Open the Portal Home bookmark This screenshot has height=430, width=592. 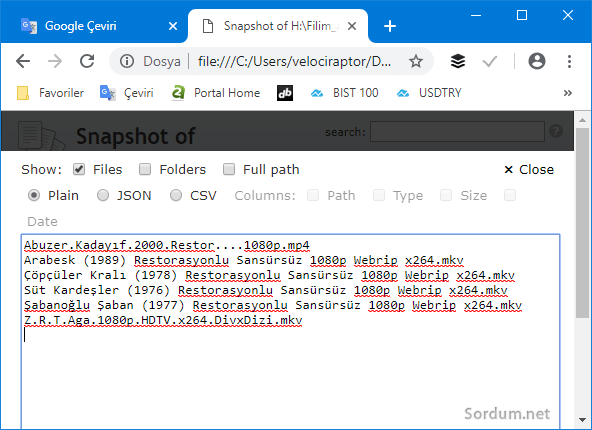pos(216,93)
